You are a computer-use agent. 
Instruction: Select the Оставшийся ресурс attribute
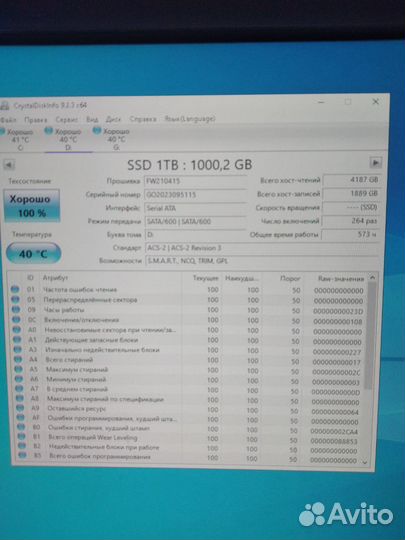coord(76,408)
